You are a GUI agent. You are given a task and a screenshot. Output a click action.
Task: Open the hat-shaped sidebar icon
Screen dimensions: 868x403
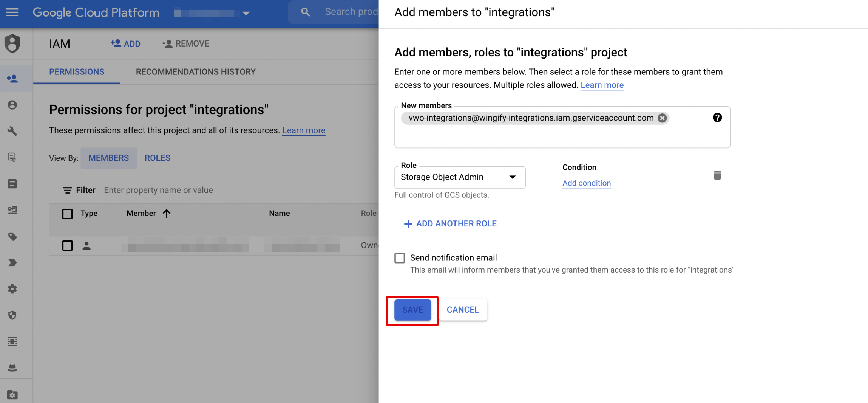tap(12, 367)
